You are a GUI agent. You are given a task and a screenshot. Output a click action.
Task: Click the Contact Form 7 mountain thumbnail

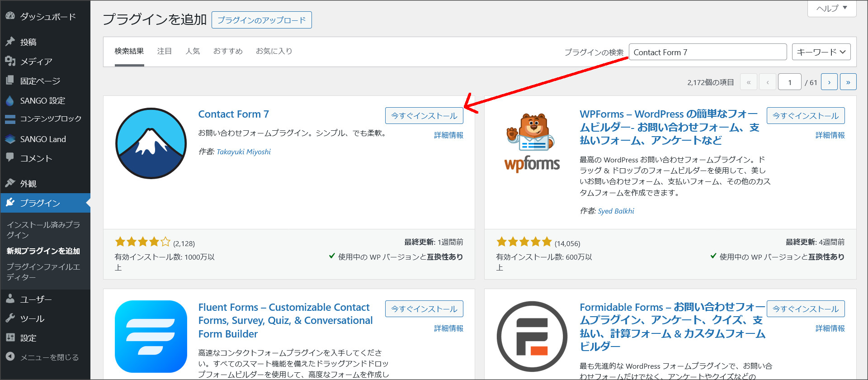click(x=151, y=143)
